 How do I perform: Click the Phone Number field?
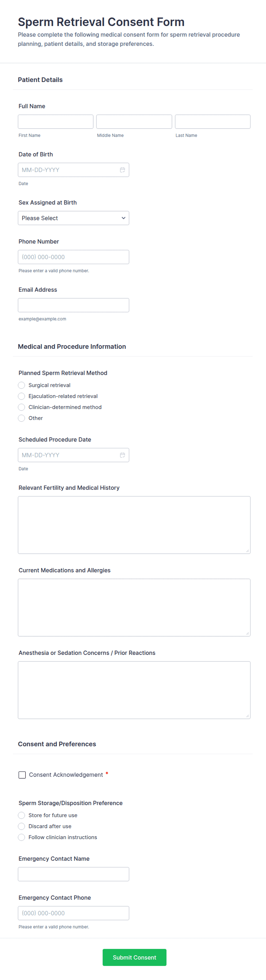pos(74,257)
